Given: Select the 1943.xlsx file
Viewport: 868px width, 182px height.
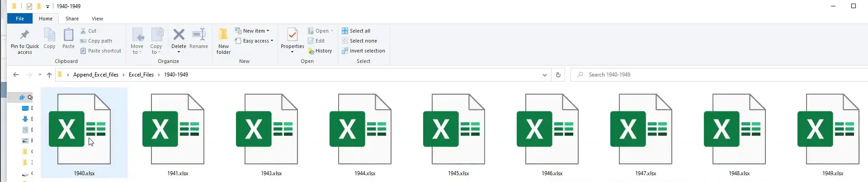Looking at the screenshot, I should 271,134.
